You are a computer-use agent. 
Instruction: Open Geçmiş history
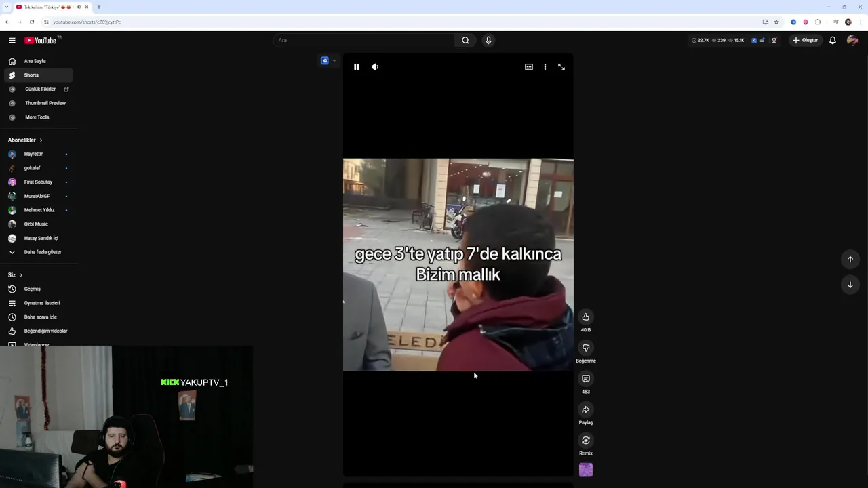(39, 289)
